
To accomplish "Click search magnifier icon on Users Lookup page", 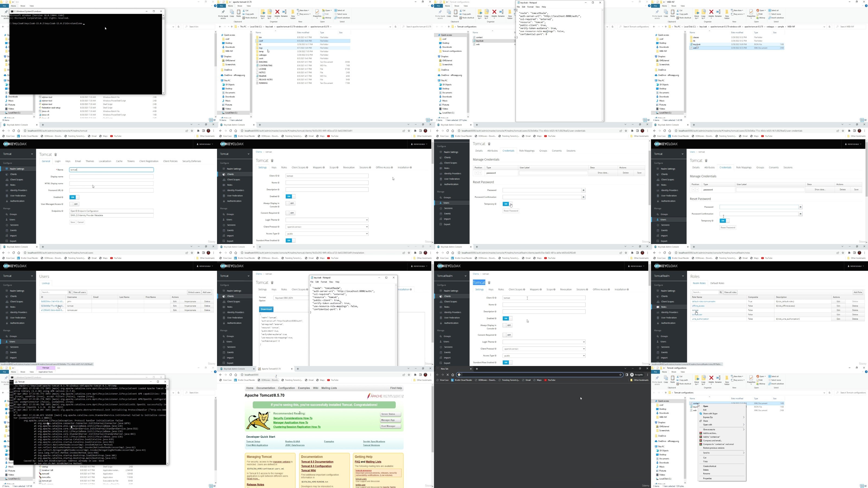I will (70, 292).
